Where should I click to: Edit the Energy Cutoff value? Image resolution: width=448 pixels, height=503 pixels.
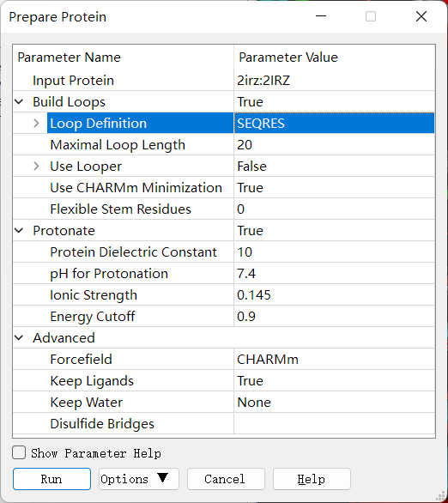click(334, 317)
